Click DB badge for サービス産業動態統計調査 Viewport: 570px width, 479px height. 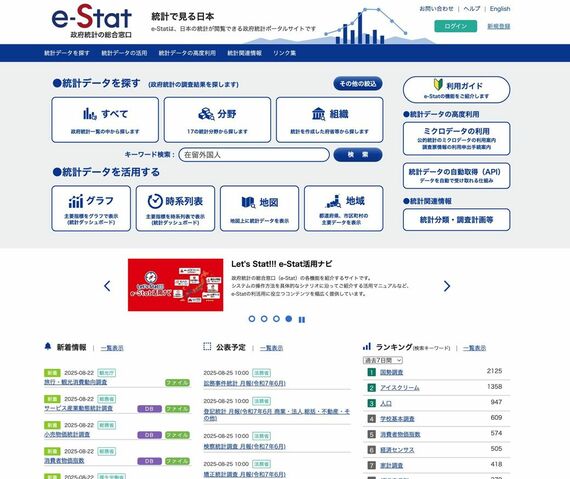(x=149, y=409)
